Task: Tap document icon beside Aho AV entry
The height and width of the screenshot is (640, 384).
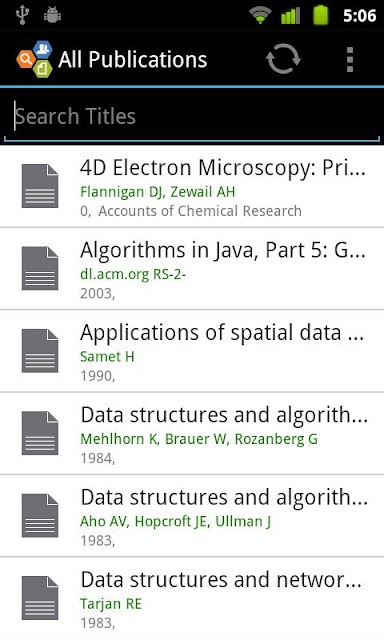Action: pos(40,516)
